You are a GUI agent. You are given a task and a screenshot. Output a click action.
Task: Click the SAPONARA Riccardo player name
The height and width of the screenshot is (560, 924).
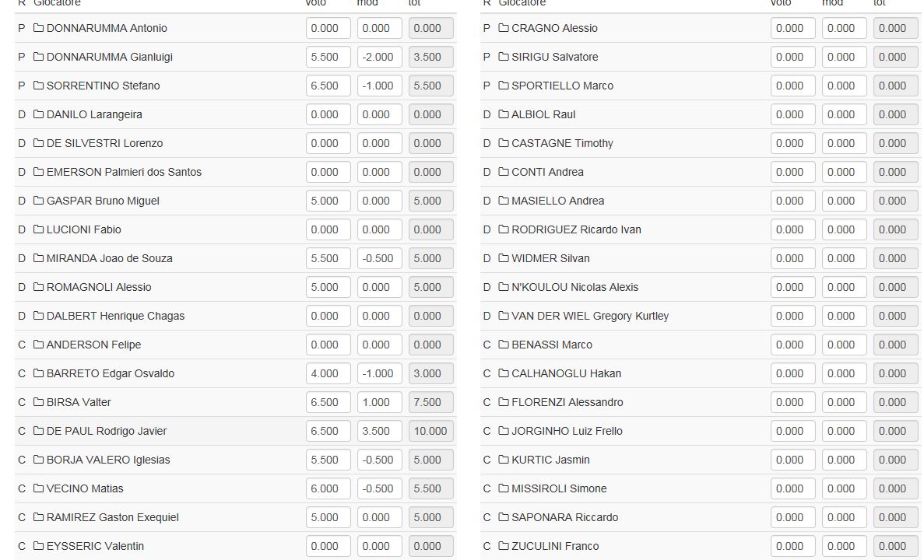point(564,517)
